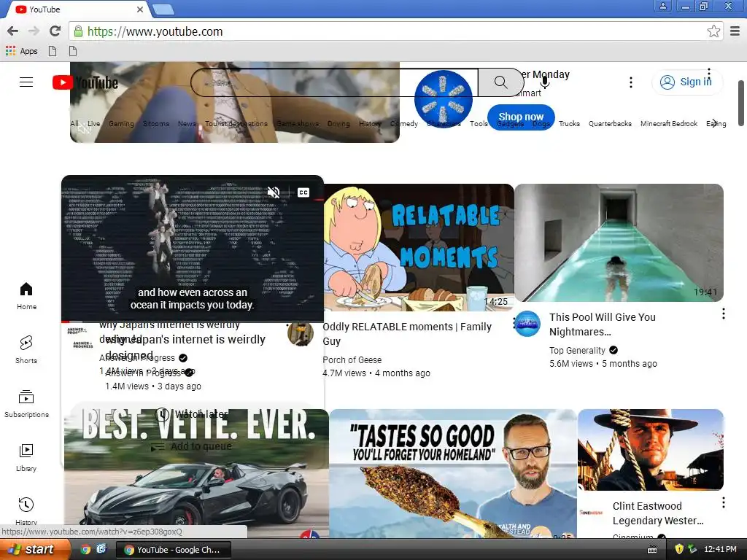This screenshot has width=747, height=560.
Task: Select the Gaming category chip
Action: click(121, 124)
